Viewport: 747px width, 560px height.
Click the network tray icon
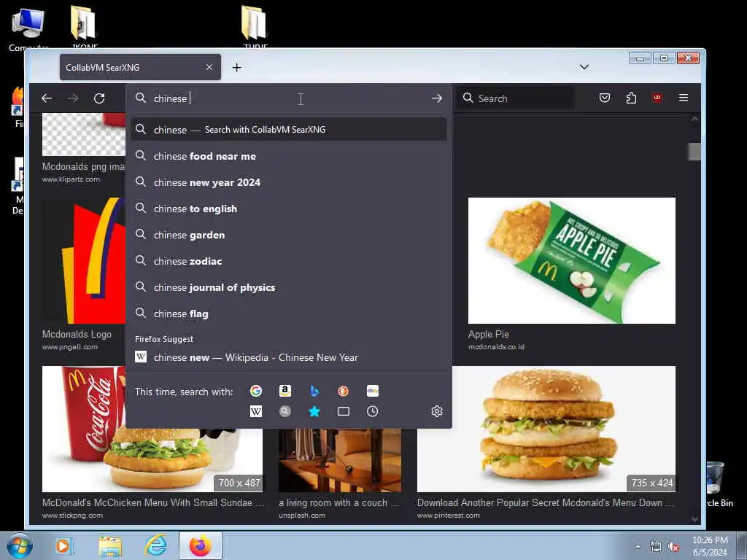click(656, 547)
